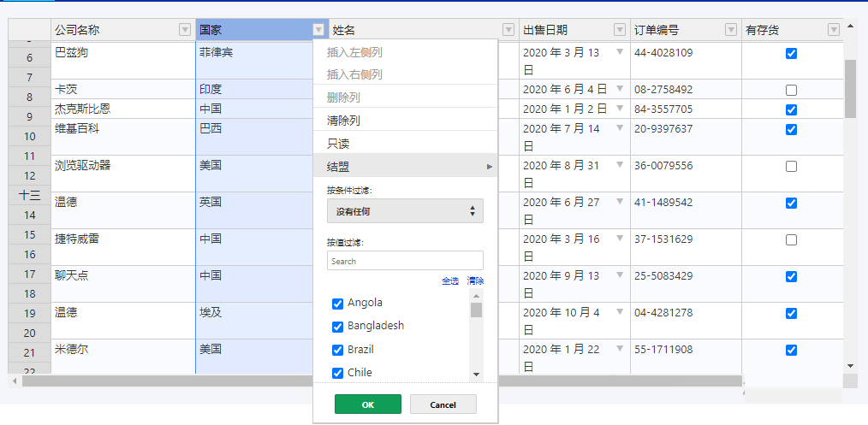Open date picker arrow for 2020 年 8 月 31 日

click(620, 165)
